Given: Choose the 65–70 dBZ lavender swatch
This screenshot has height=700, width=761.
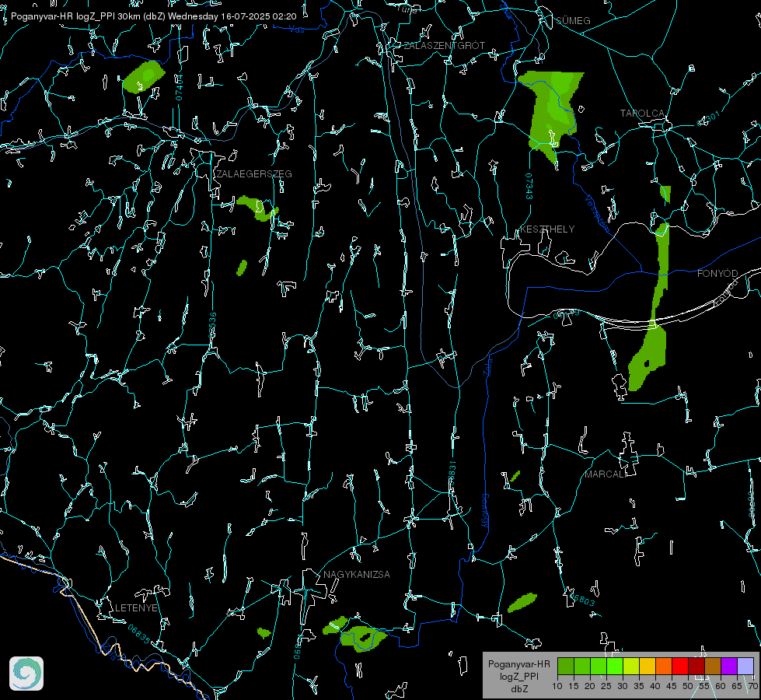Looking at the screenshot, I should (x=745, y=666).
